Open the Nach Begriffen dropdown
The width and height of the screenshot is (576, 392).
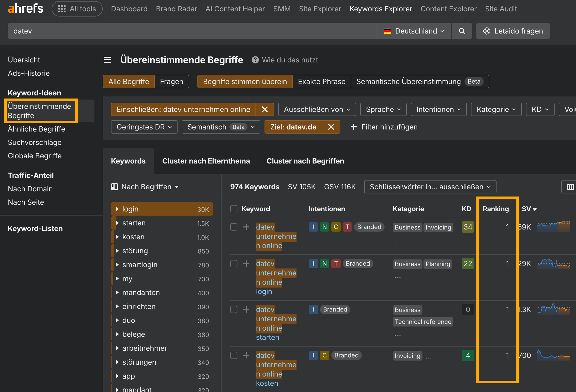145,187
